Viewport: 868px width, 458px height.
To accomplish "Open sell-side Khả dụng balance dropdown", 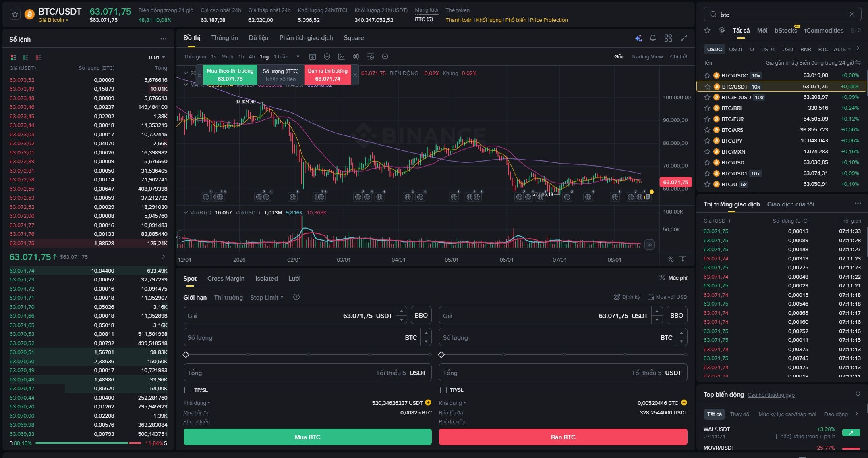I will (x=452, y=403).
